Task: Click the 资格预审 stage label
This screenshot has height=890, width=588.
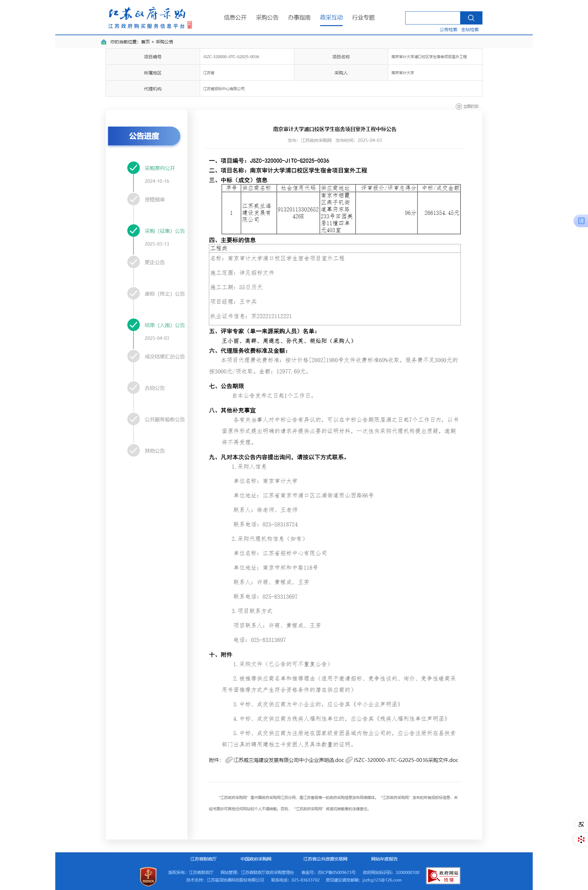Action: 155,200
